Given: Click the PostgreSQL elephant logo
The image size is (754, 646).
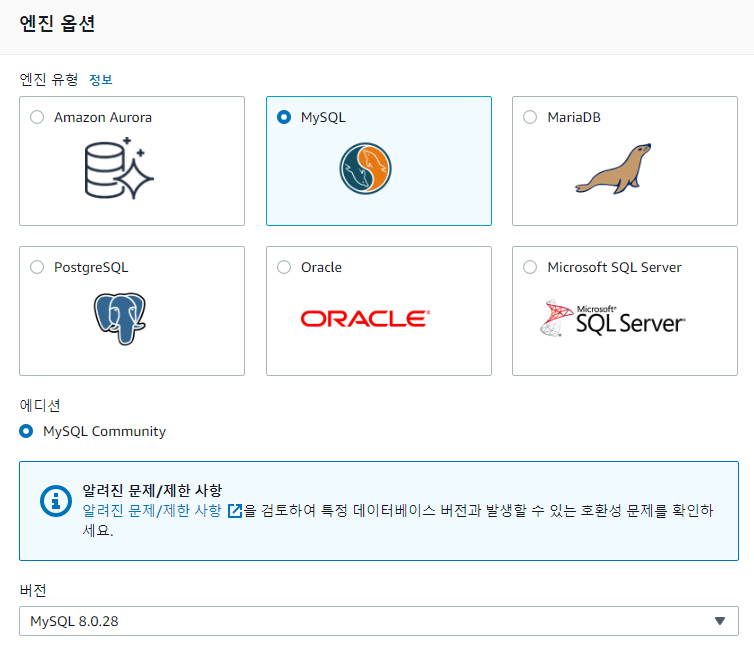Looking at the screenshot, I should [120, 318].
